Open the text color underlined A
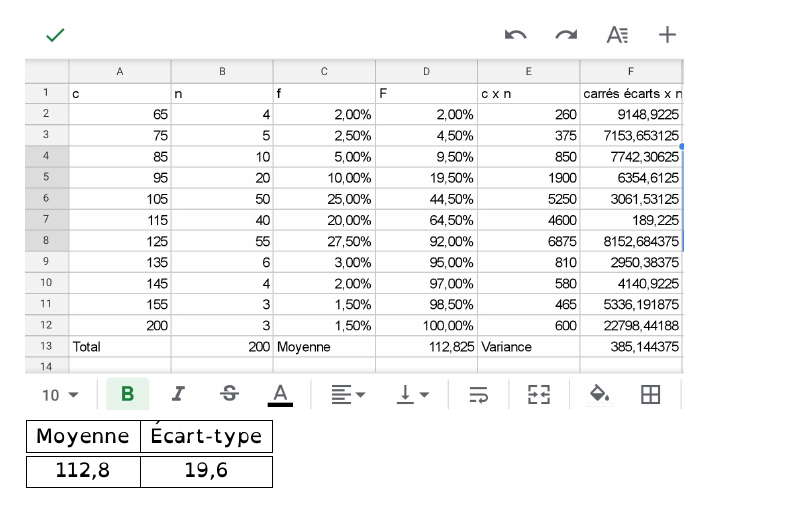Screen dimensions: 803x518 (280, 395)
